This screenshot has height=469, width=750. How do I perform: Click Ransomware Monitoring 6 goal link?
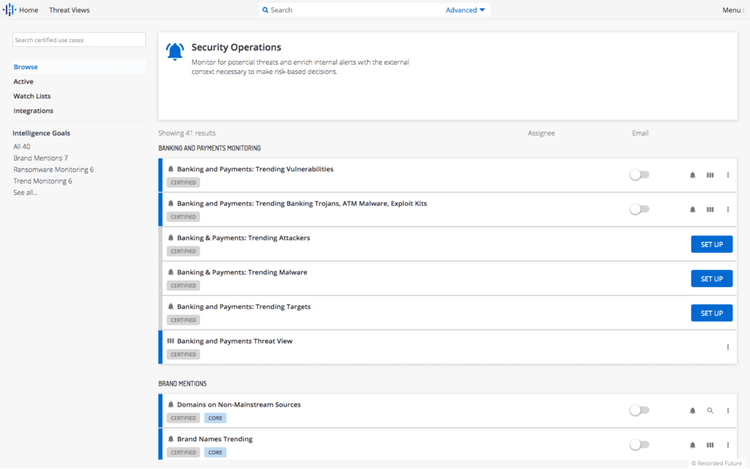pyautogui.click(x=53, y=170)
